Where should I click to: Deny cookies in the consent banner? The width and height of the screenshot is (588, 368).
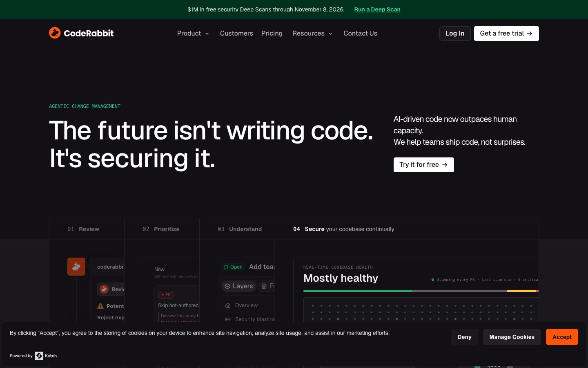(464, 337)
